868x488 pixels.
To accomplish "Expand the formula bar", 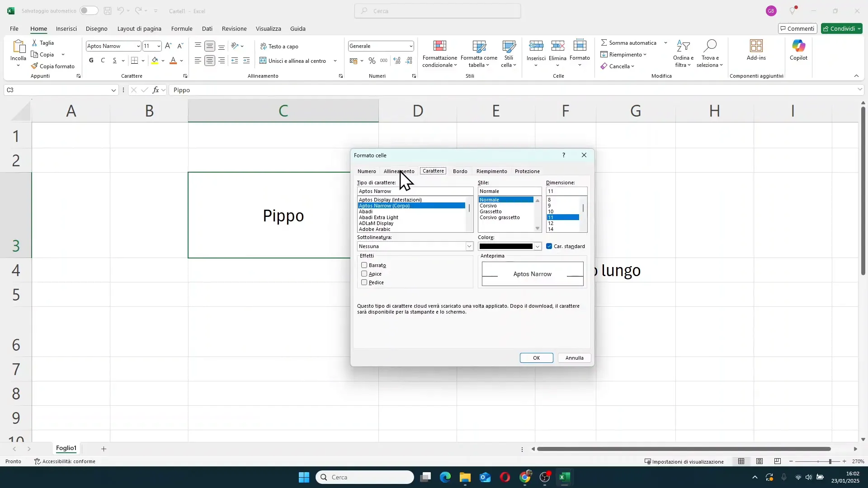I will point(859,90).
